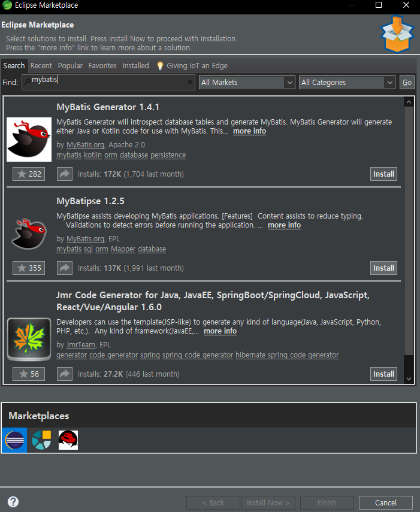Click the sql tag under MyBatipse
The image size is (420, 512).
coord(88,249)
